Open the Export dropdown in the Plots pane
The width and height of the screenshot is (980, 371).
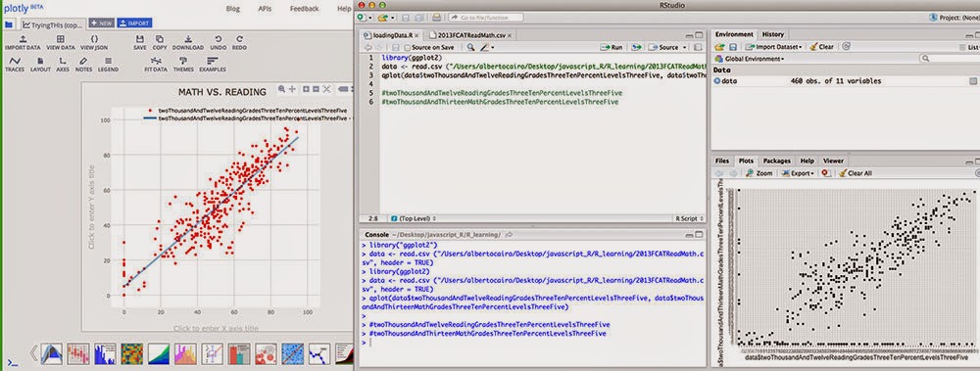(x=797, y=173)
